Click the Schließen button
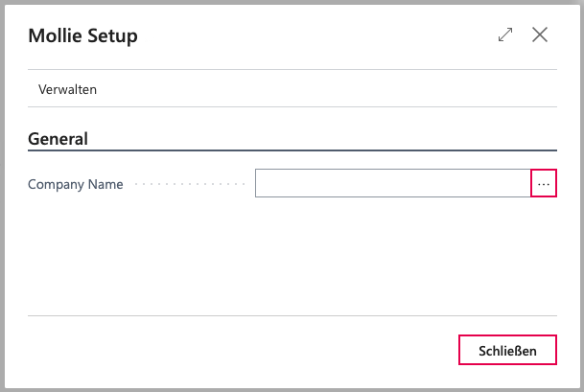Viewport: 584px width, 392px height. tap(507, 350)
